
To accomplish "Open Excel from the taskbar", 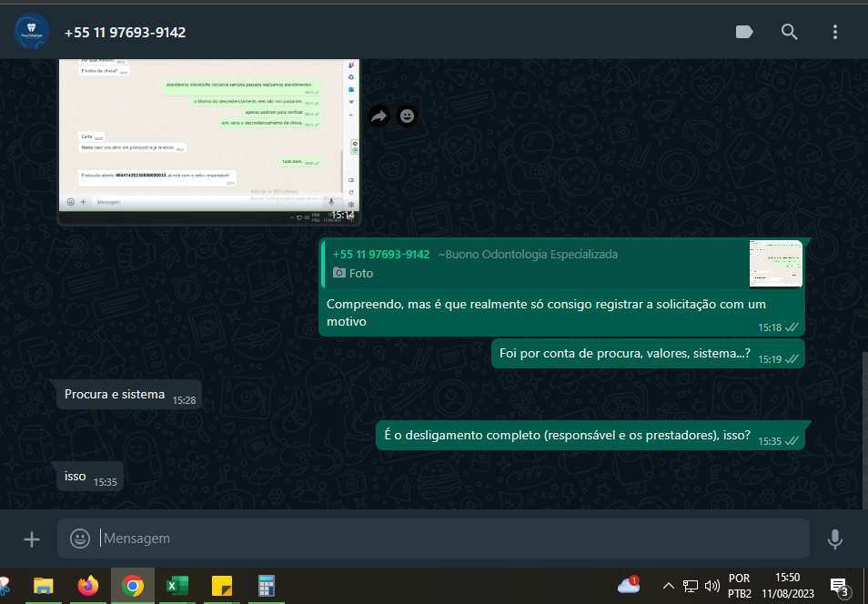I will [177, 586].
